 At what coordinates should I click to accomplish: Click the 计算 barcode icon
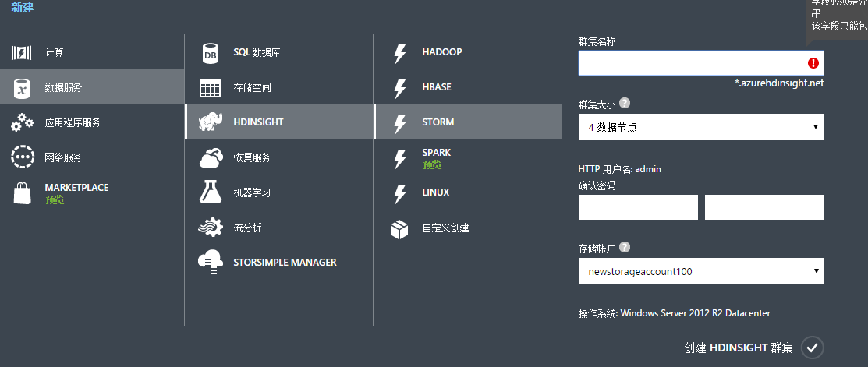point(22,53)
